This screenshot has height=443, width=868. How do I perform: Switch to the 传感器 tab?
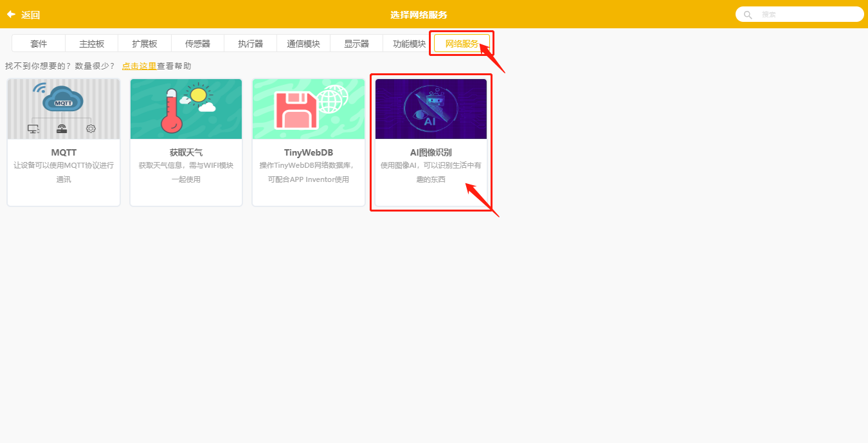pyautogui.click(x=198, y=44)
